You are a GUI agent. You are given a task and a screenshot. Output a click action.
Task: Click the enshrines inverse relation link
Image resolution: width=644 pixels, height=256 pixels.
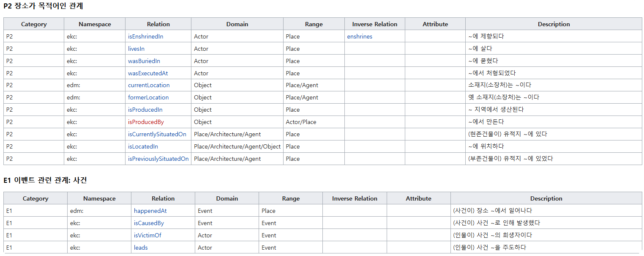click(x=360, y=36)
